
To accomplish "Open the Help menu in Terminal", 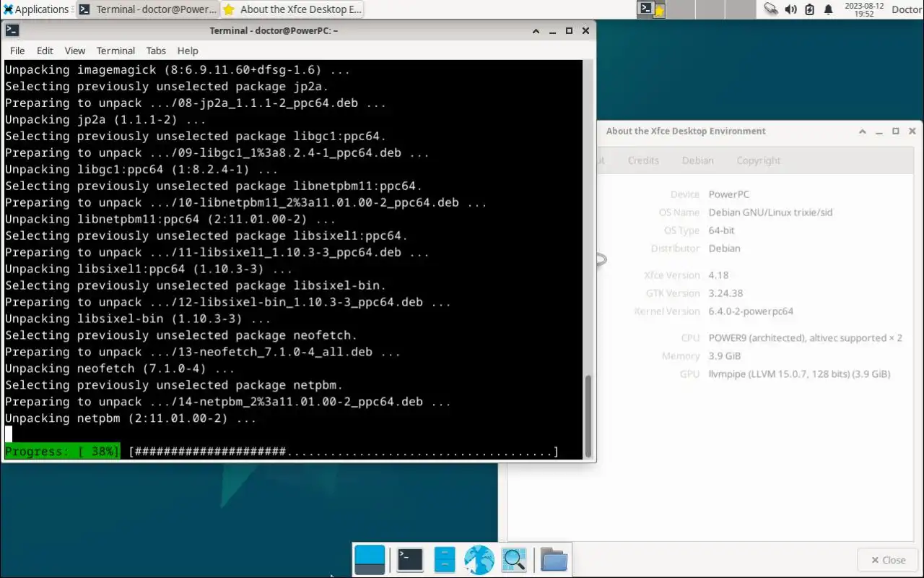I will coord(188,51).
